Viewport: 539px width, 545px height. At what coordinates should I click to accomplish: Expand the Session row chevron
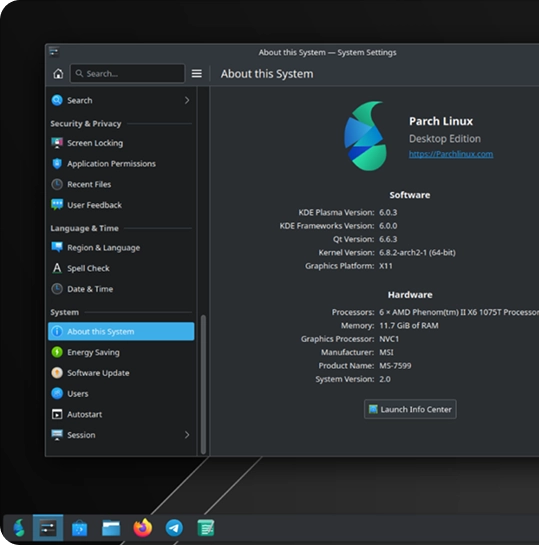click(x=187, y=435)
